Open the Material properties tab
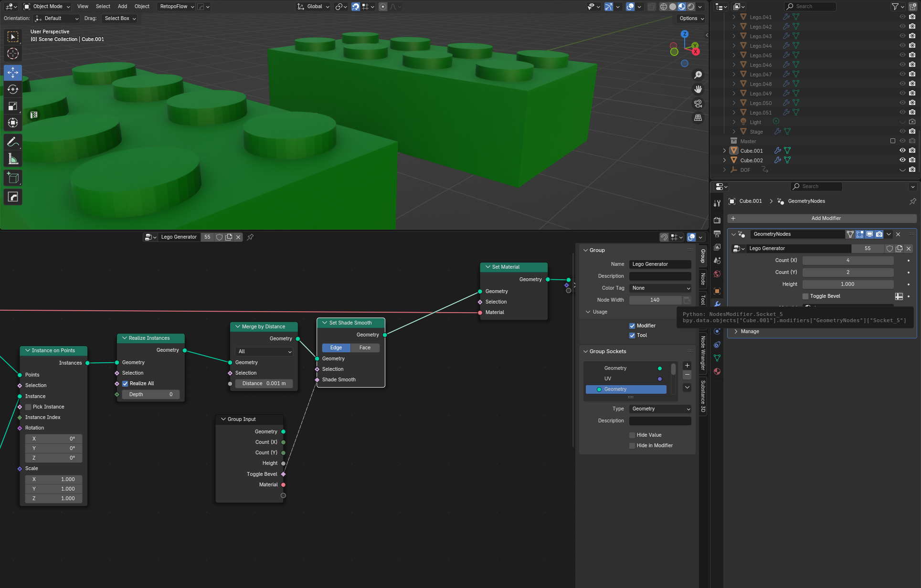The image size is (921, 588). [x=717, y=371]
